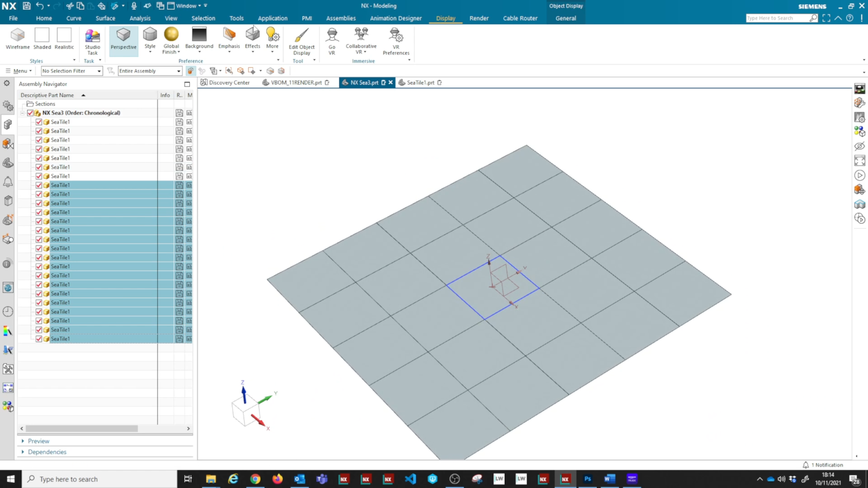
Task: Switch to Realistic display style
Action: (x=64, y=38)
